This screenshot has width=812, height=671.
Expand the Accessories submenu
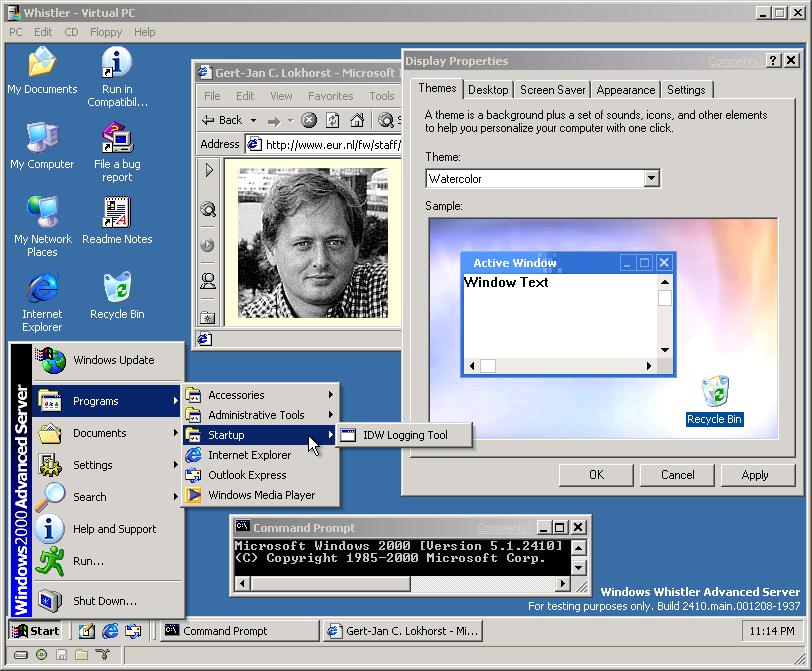261,395
